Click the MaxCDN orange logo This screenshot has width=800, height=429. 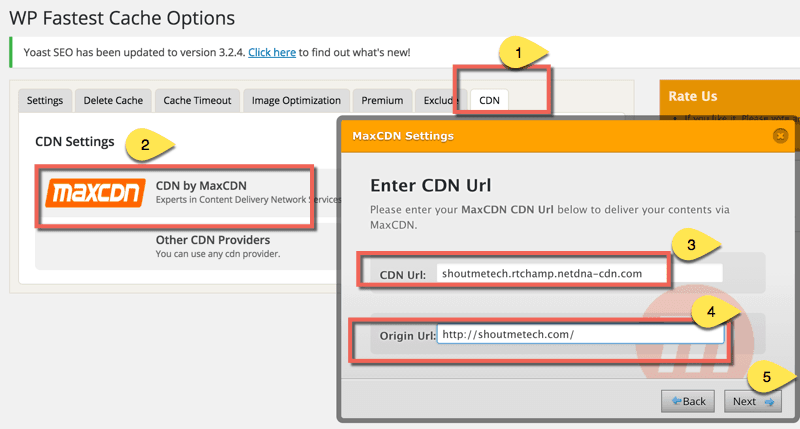pyautogui.click(x=95, y=192)
